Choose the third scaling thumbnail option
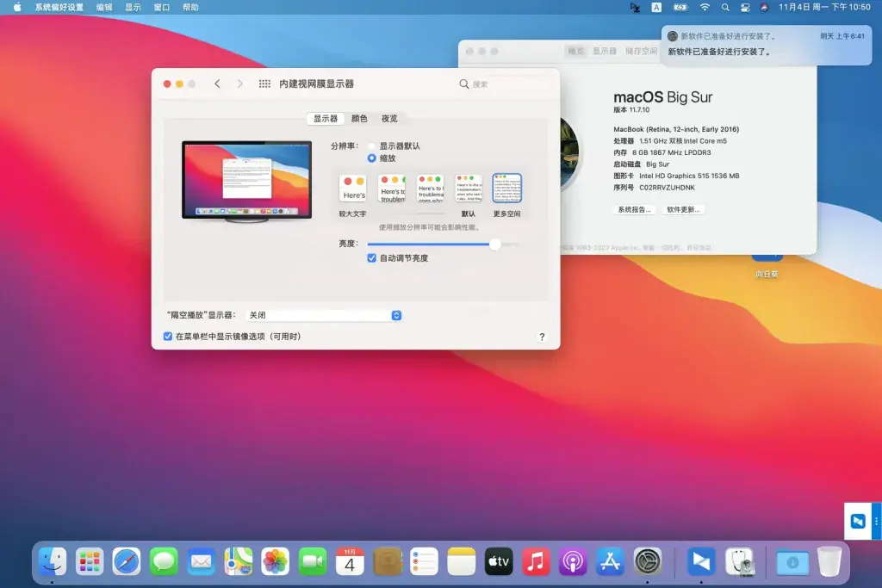This screenshot has width=882, height=588. coord(431,188)
